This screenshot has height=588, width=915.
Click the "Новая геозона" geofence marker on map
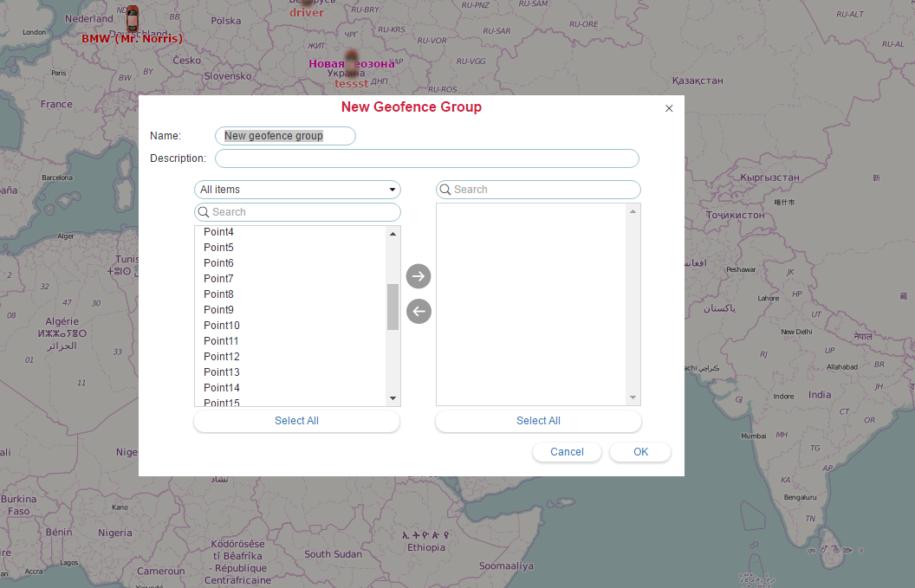tap(351, 63)
